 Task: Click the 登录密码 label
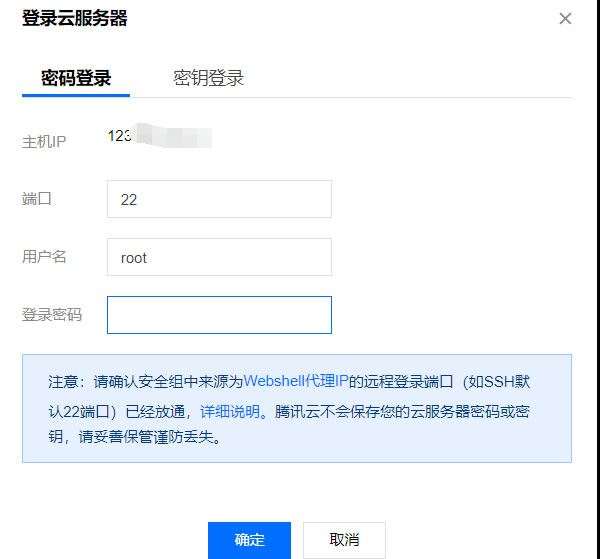[x=52, y=315]
